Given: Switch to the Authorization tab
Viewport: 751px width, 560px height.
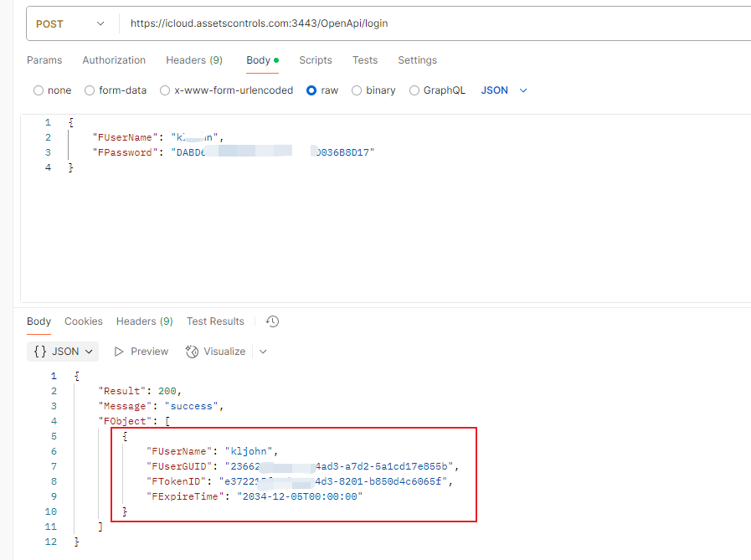Looking at the screenshot, I should coord(114,60).
